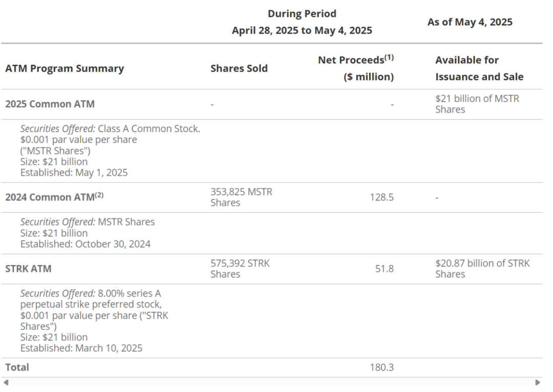Click '$20.87 billion of STRK Shares' cell
Screen dimensions: 553x392
482,269
